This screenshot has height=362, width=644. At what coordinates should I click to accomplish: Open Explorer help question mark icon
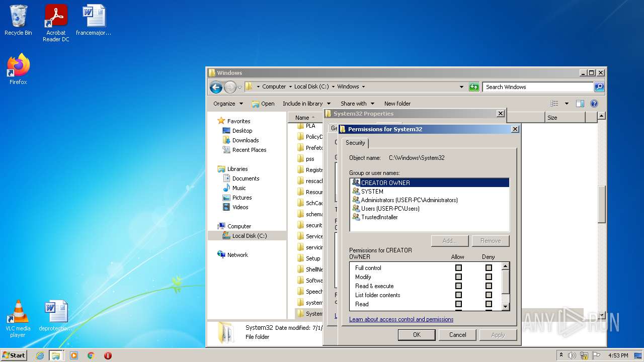point(594,104)
